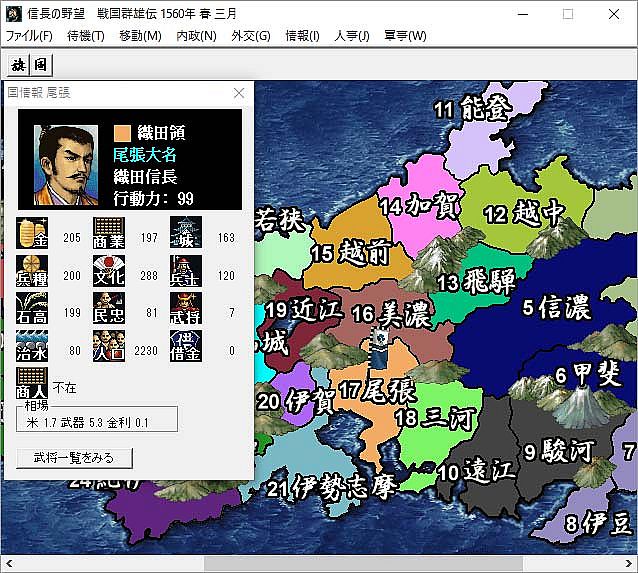Click the 尾張大名 title text

click(x=145, y=155)
